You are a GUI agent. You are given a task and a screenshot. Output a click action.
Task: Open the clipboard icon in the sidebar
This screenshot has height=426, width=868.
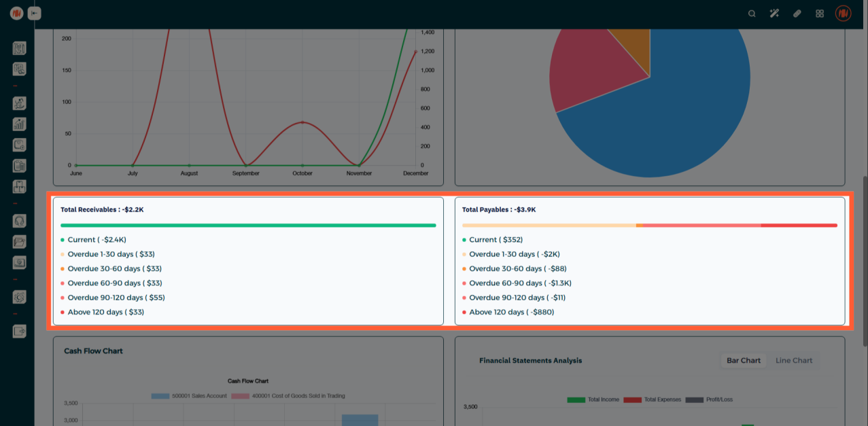[x=19, y=165]
